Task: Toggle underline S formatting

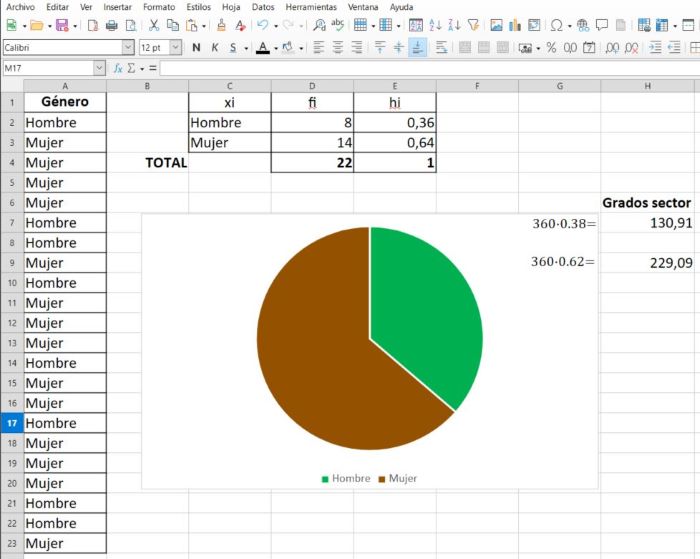Action: pos(233,47)
